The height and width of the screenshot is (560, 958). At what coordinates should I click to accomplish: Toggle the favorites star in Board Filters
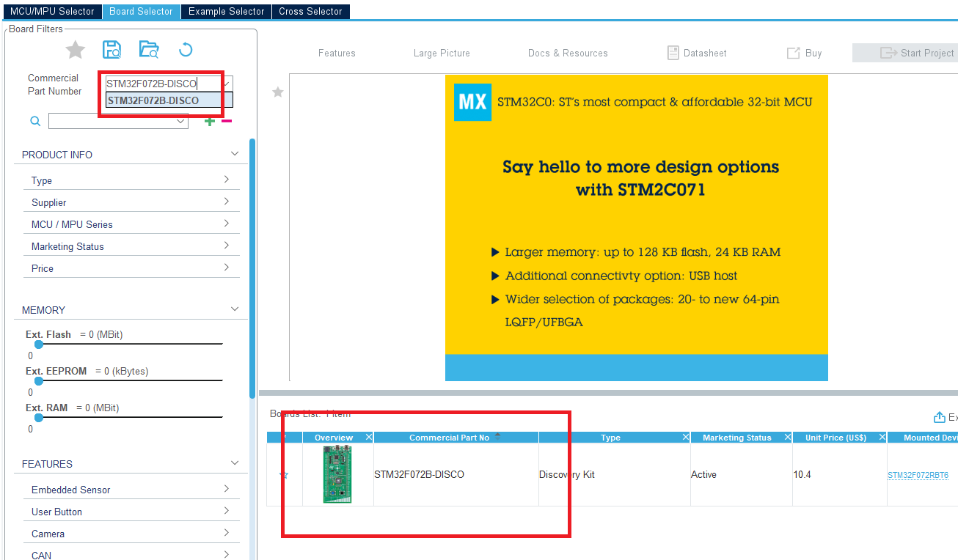[75, 49]
